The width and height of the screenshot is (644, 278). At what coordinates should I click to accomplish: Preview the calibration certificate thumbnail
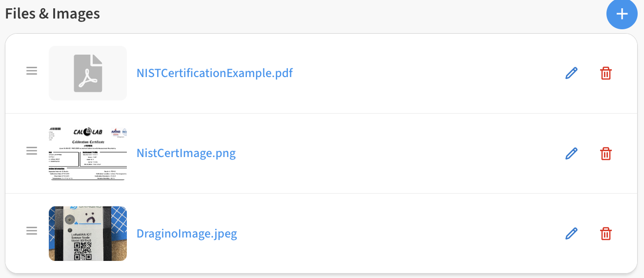(x=88, y=153)
